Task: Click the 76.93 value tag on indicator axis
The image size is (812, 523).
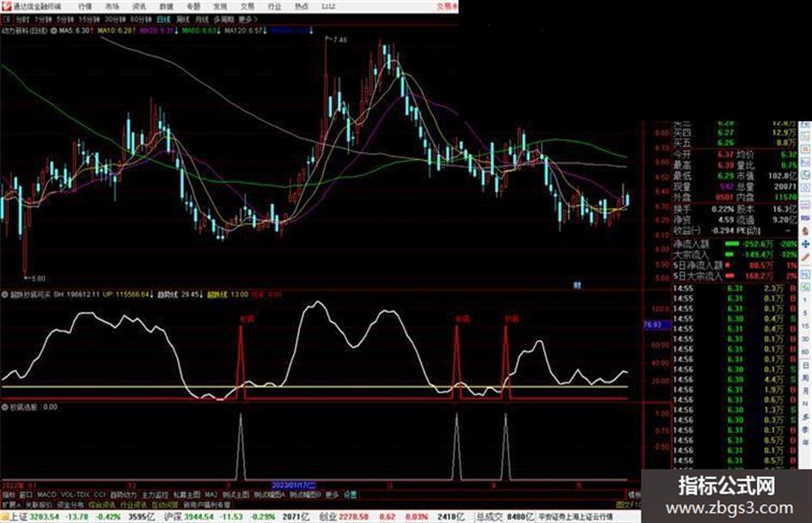Action: [x=656, y=325]
